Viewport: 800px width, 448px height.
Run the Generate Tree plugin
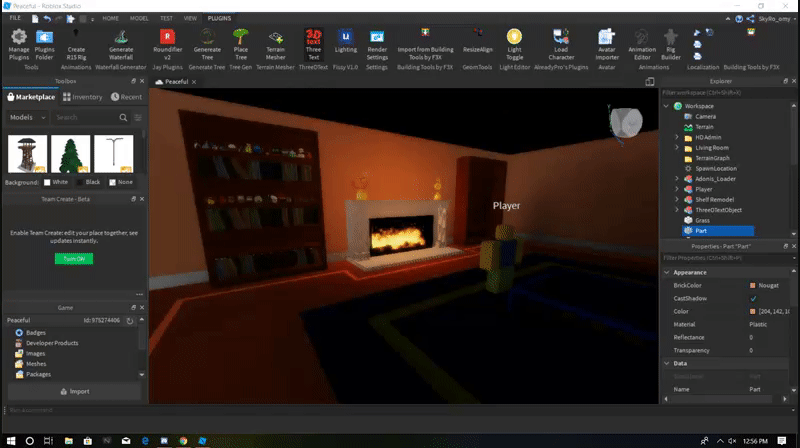[207, 45]
